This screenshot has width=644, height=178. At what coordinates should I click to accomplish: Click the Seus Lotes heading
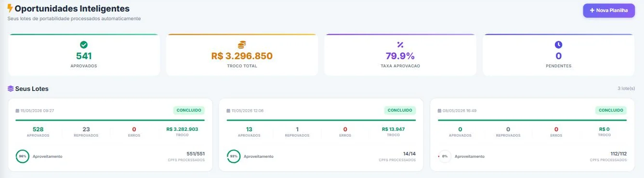(32, 89)
